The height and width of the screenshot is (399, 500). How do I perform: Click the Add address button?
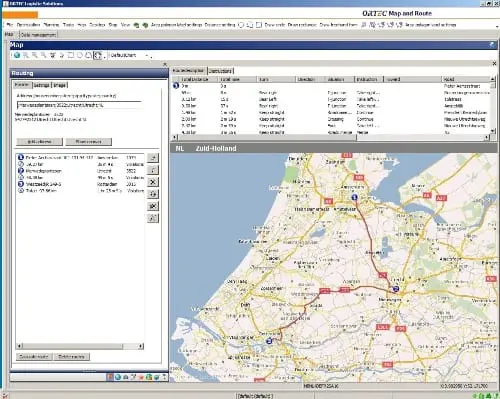click(x=39, y=142)
